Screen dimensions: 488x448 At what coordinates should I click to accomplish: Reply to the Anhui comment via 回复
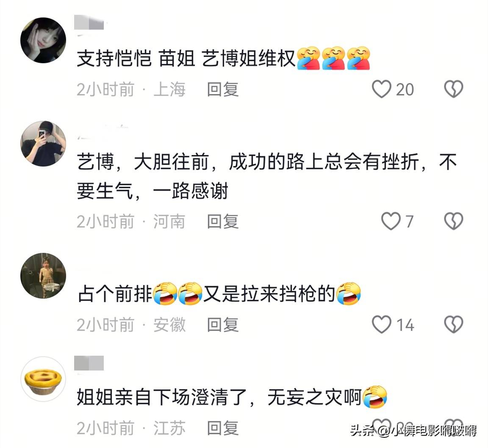click(223, 325)
